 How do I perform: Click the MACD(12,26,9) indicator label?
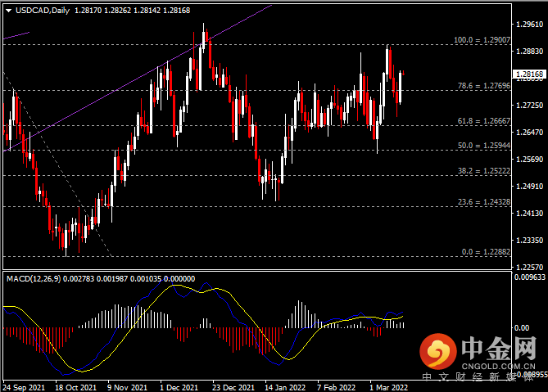[x=34, y=278]
